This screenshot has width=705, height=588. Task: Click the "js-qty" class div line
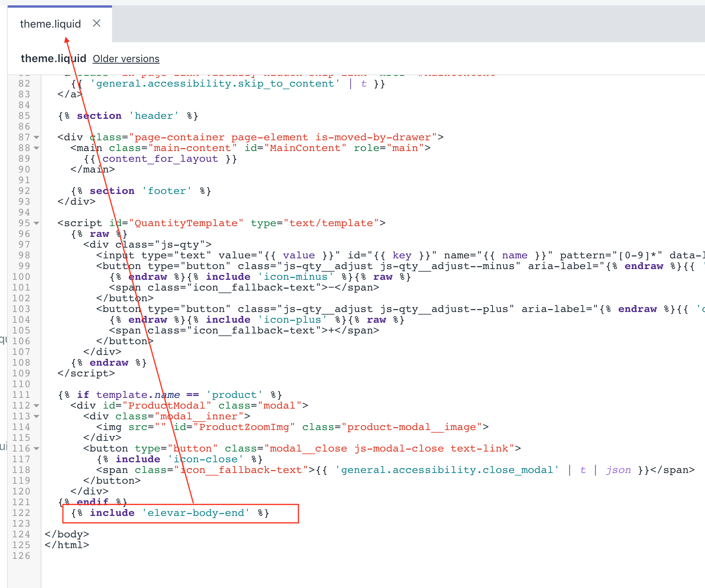[x=148, y=245]
